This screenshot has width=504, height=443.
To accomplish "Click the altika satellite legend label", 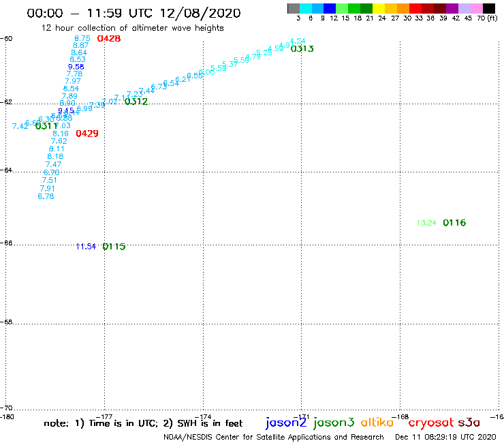I will [x=377, y=423].
